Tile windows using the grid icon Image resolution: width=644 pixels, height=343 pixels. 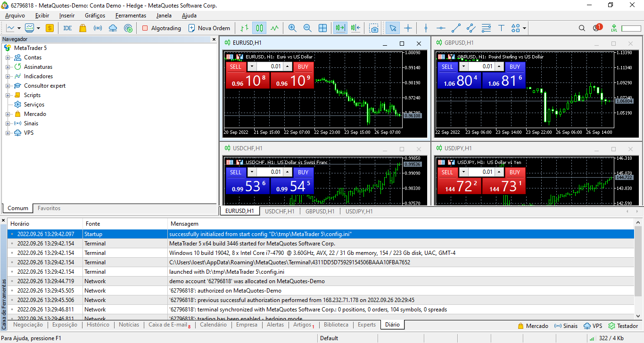pyautogui.click(x=323, y=28)
